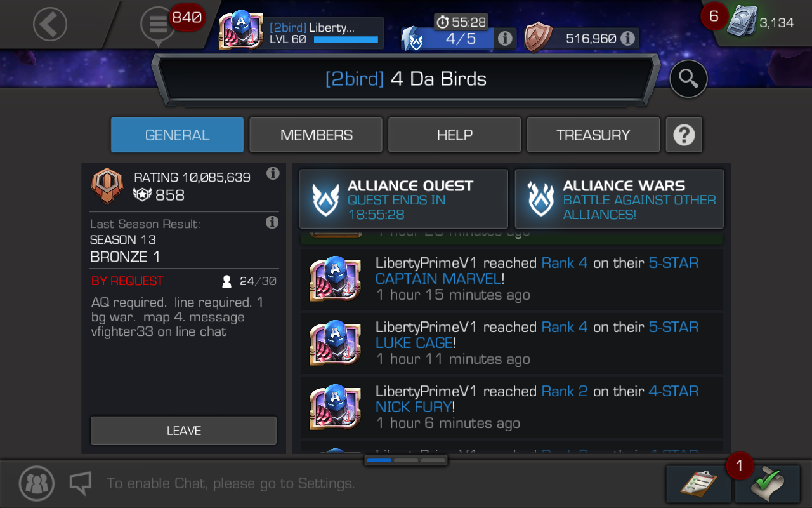This screenshot has width=812, height=508.
Task: Select the GENERAL tab
Action: 177,135
